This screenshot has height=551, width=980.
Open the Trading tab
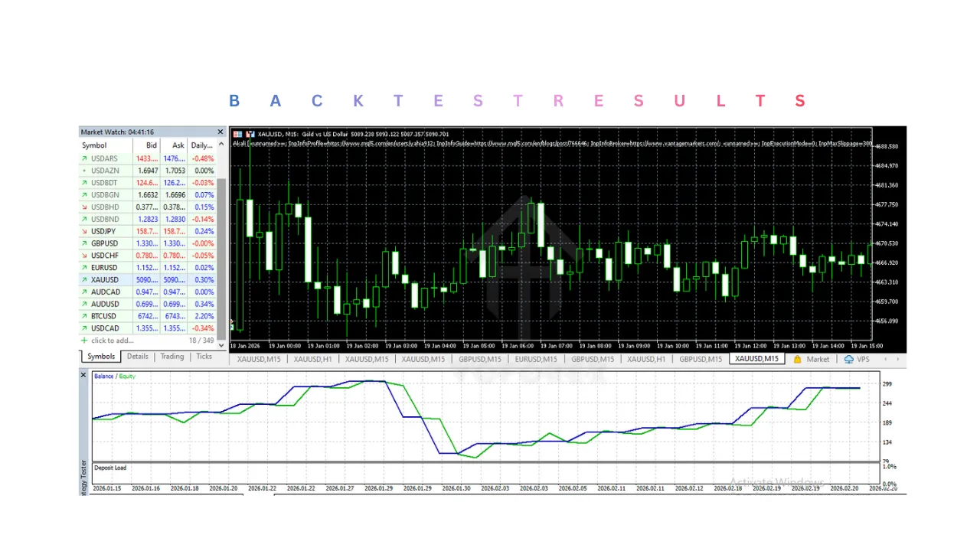(x=172, y=357)
